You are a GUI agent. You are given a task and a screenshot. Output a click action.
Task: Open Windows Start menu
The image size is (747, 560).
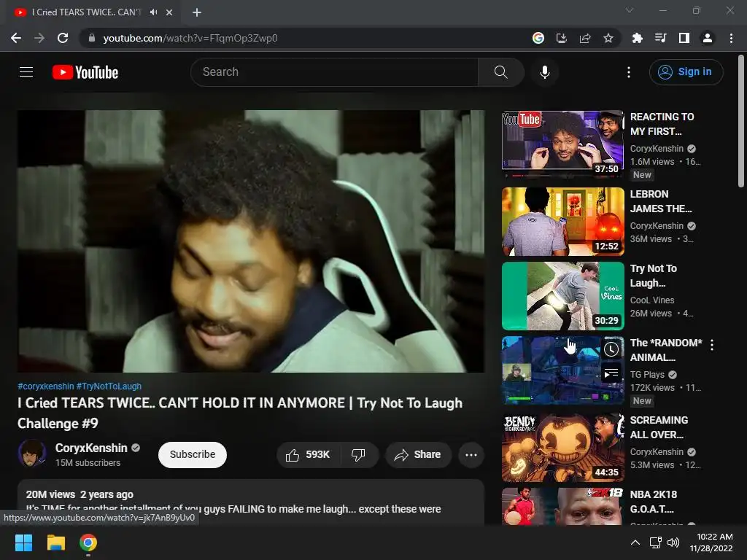23,542
